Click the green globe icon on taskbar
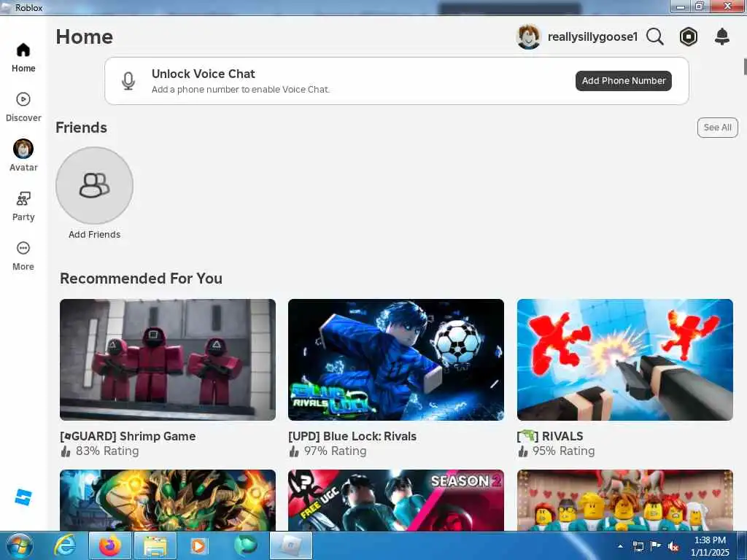The image size is (747, 560). [x=245, y=545]
